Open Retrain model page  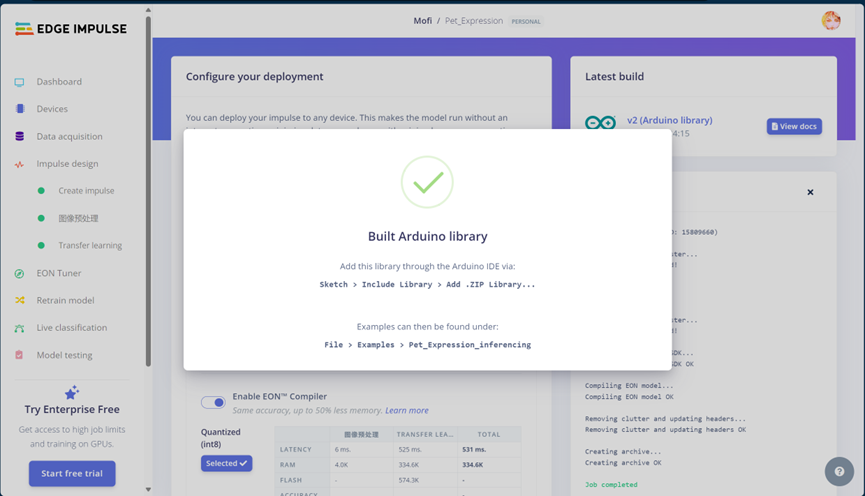(65, 300)
